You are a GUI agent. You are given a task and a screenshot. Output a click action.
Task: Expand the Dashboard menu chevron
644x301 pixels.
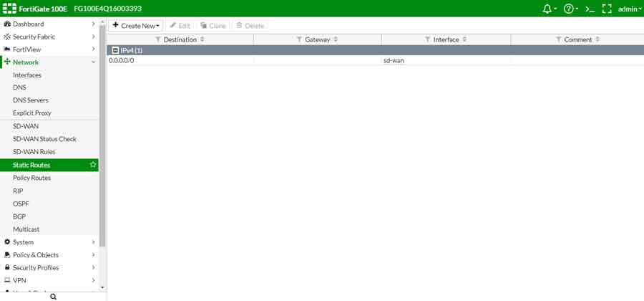93,24
